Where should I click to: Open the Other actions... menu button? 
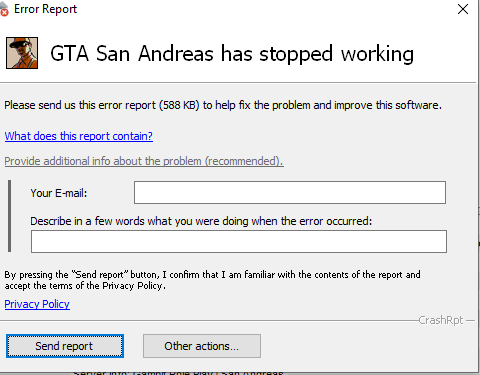click(202, 346)
